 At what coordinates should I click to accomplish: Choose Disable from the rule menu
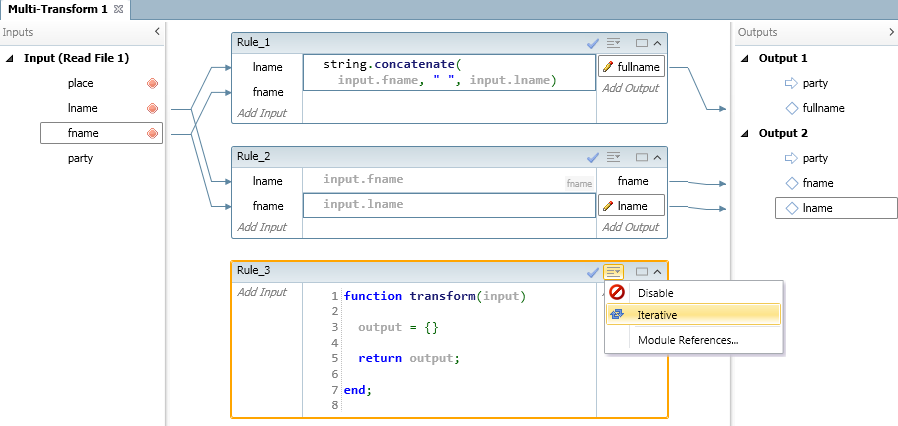coord(655,293)
